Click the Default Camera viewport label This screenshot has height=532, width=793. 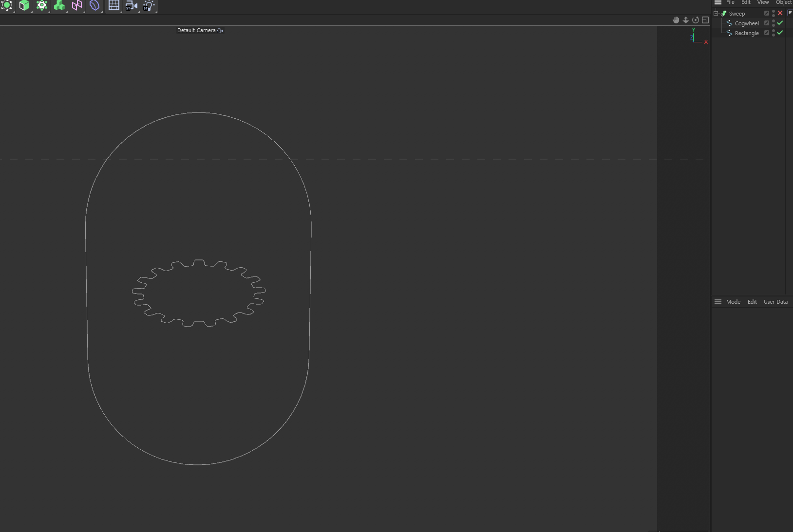point(196,30)
